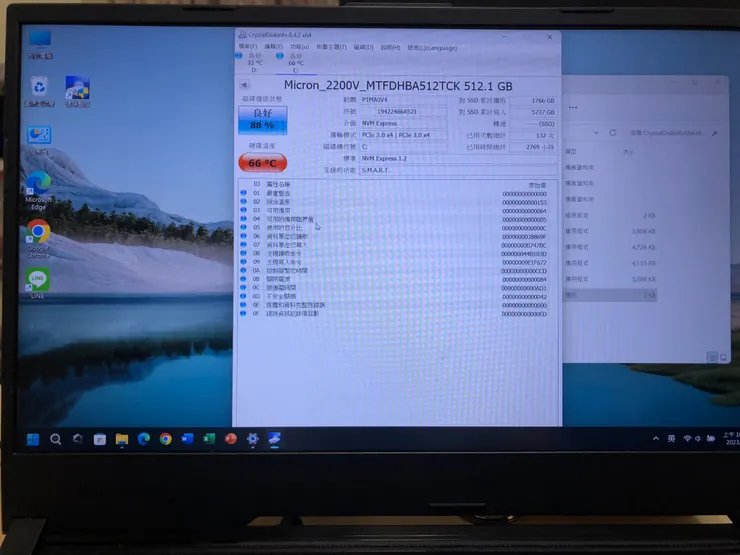Click the Micron_2200V_MTFDHBA512TCK drive title

[398, 86]
